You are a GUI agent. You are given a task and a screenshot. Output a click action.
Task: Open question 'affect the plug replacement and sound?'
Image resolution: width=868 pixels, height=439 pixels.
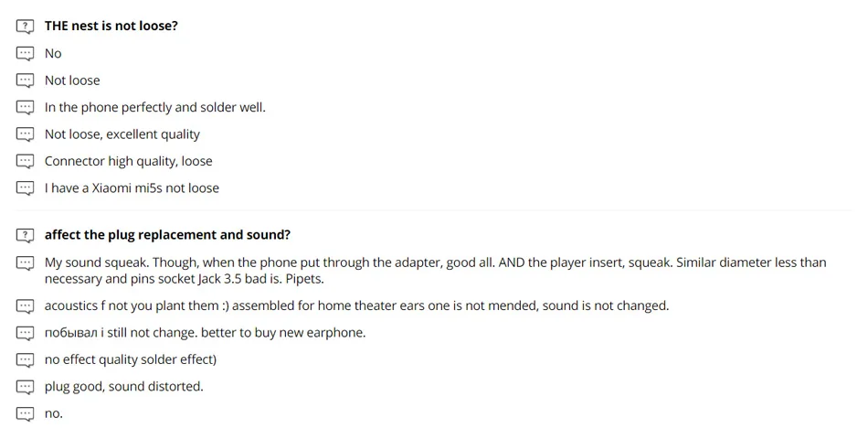[x=167, y=236]
